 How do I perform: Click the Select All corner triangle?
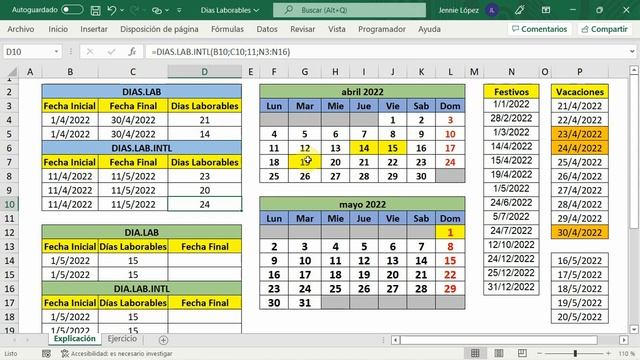(x=12, y=72)
